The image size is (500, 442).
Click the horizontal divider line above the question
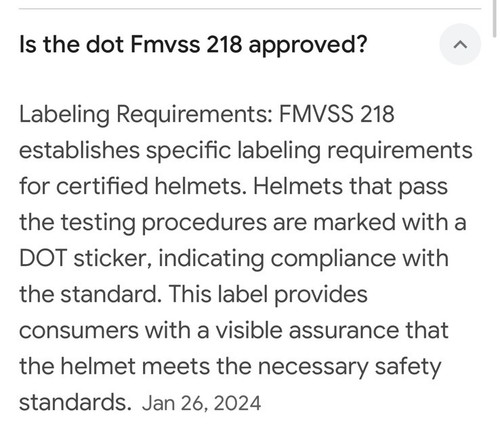(x=250, y=9)
